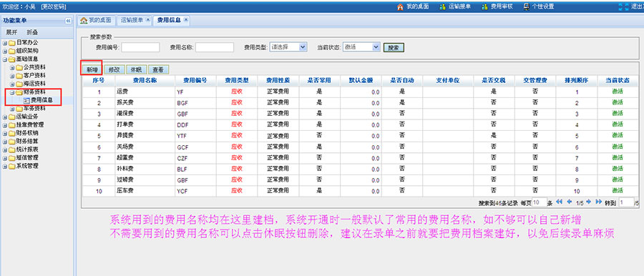The width and height of the screenshot is (644, 276).
Task: Click the 费用信息 document icon in tree
Action: tap(26, 100)
